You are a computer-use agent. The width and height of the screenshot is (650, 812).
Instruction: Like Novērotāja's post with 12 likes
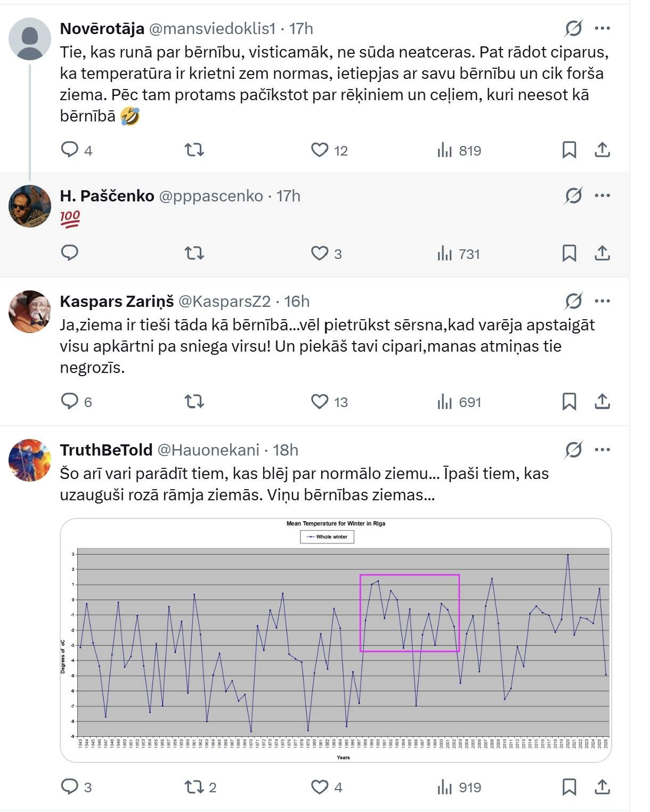(x=320, y=150)
